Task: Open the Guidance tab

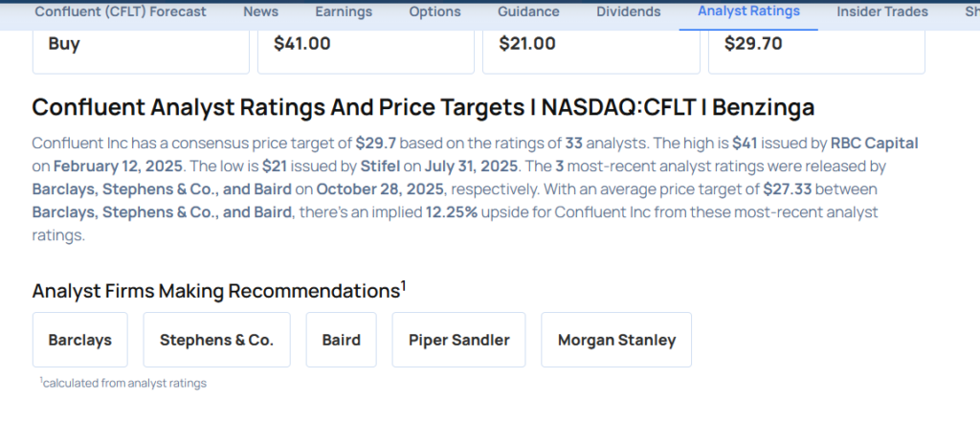Action: pos(528,12)
